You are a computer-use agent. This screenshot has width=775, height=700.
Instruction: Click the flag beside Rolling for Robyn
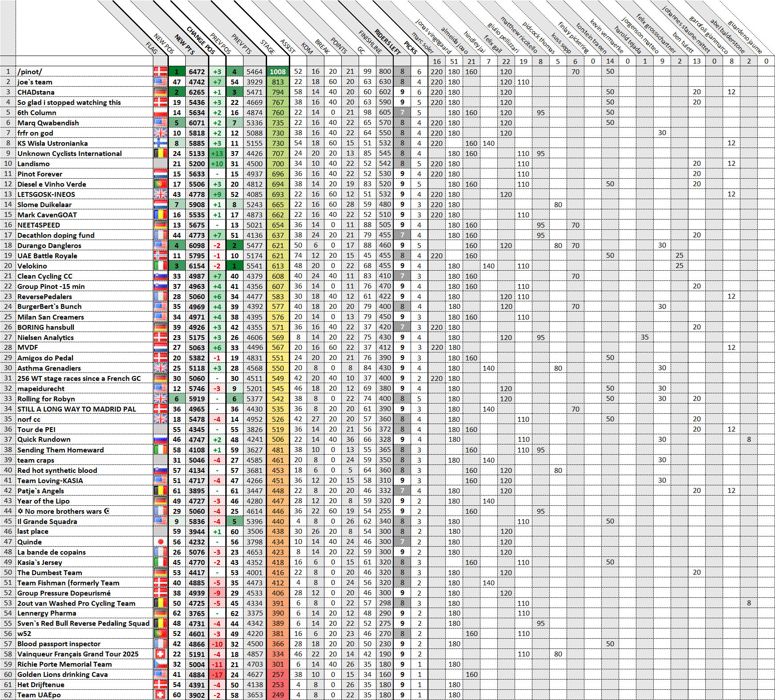pos(160,399)
